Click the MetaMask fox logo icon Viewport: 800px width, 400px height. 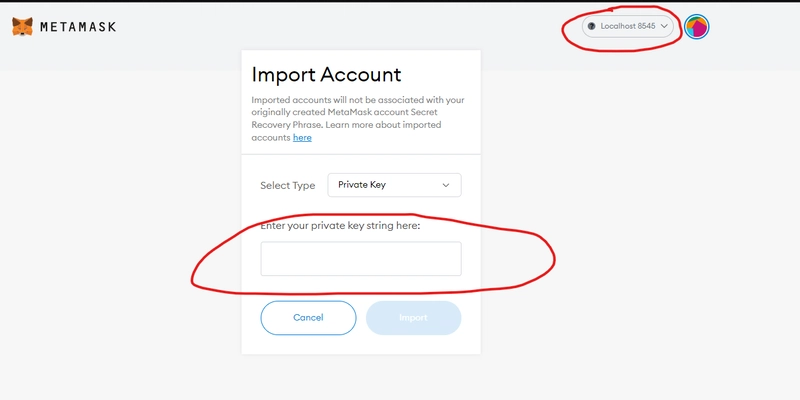pyautogui.click(x=22, y=27)
